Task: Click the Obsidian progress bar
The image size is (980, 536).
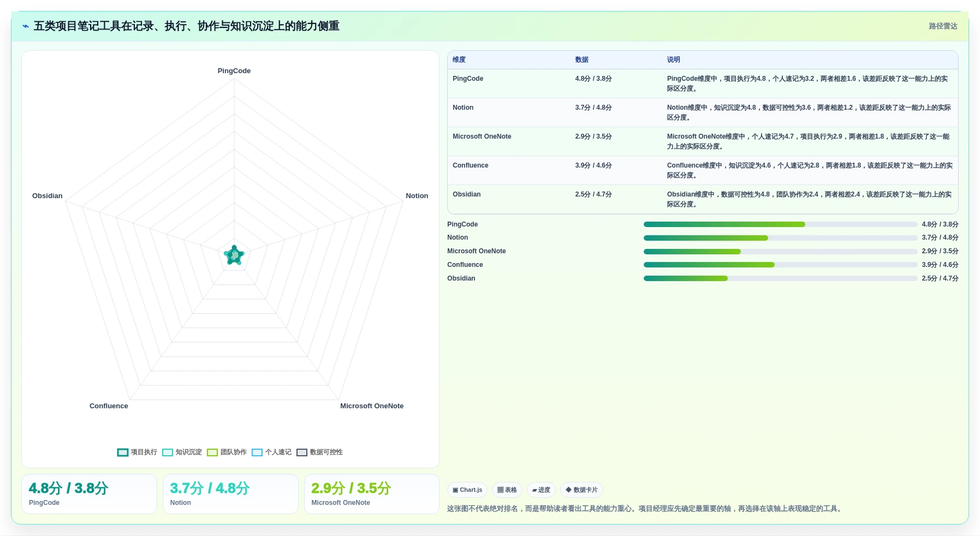Action: pos(780,278)
